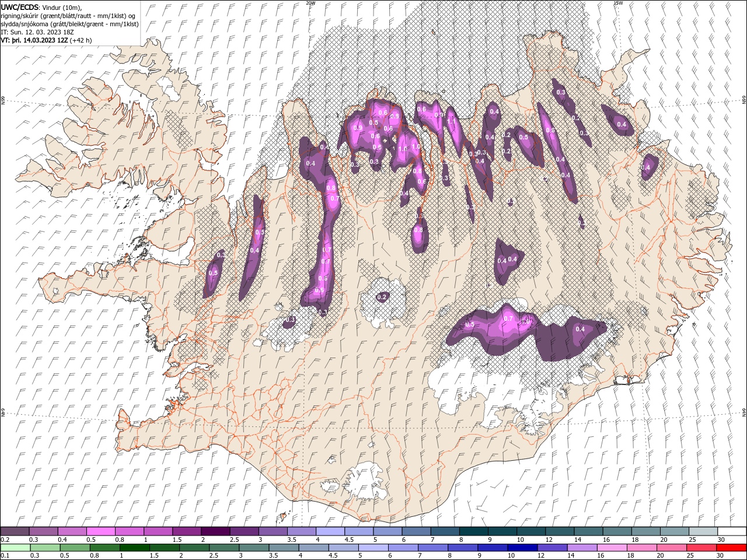Pick the deep blue lower swatch between 10 and 12
The image size is (747, 560).
click(522, 548)
